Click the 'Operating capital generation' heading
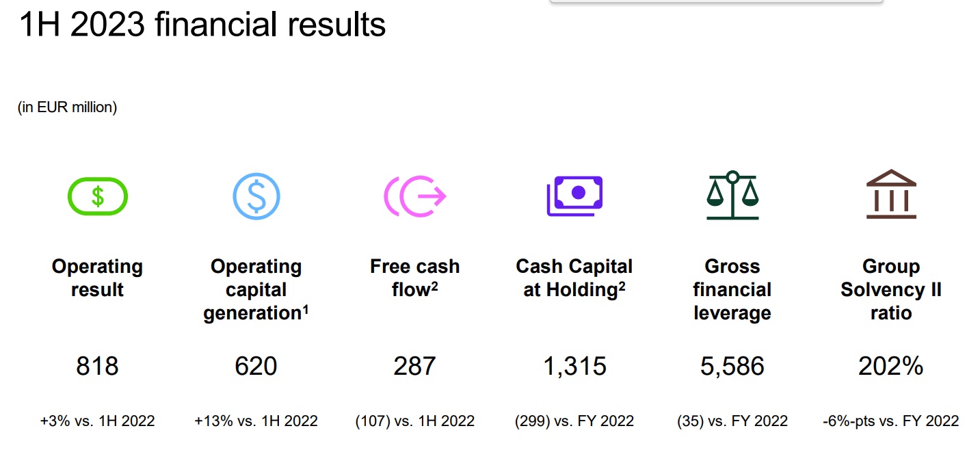The height and width of the screenshot is (463, 980). pyautogui.click(x=256, y=289)
